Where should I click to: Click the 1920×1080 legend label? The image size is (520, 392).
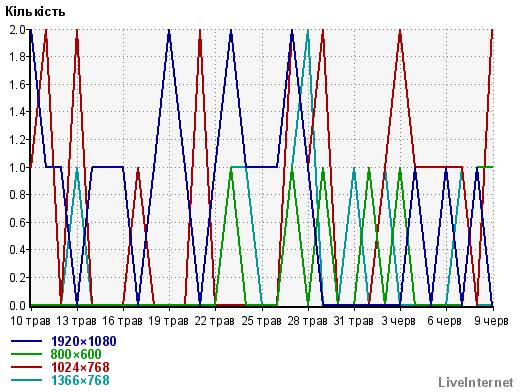pyautogui.click(x=84, y=341)
